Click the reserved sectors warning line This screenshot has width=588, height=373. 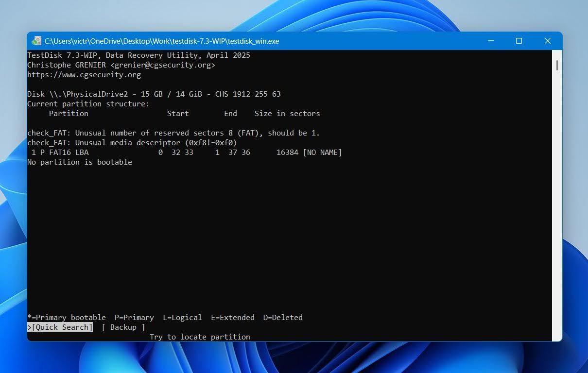click(x=173, y=133)
